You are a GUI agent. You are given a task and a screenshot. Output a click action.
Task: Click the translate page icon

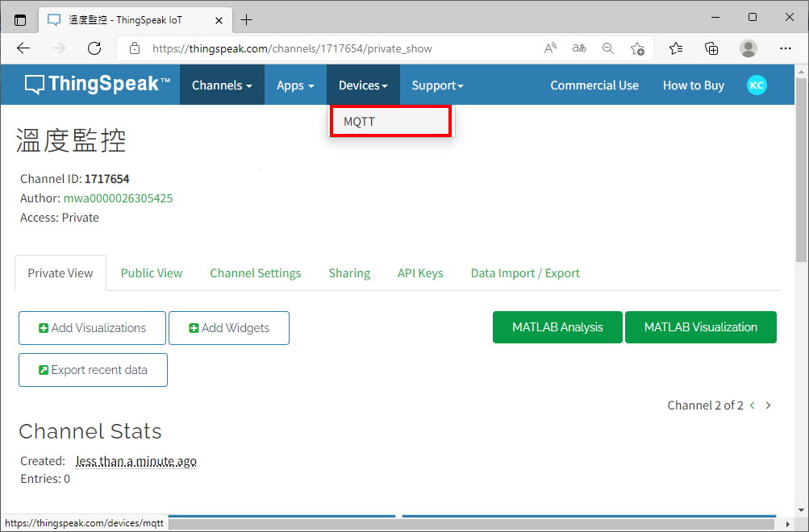[x=579, y=48]
